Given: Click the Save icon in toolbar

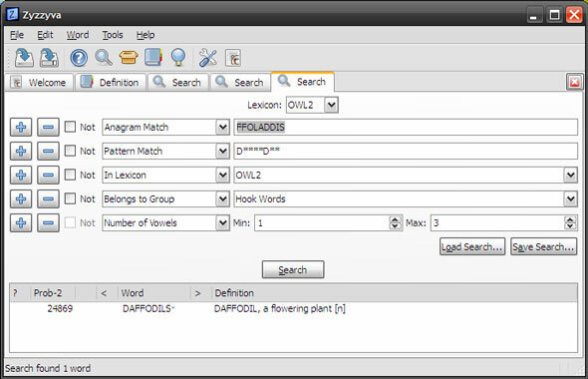Looking at the screenshot, I should coord(24,58).
